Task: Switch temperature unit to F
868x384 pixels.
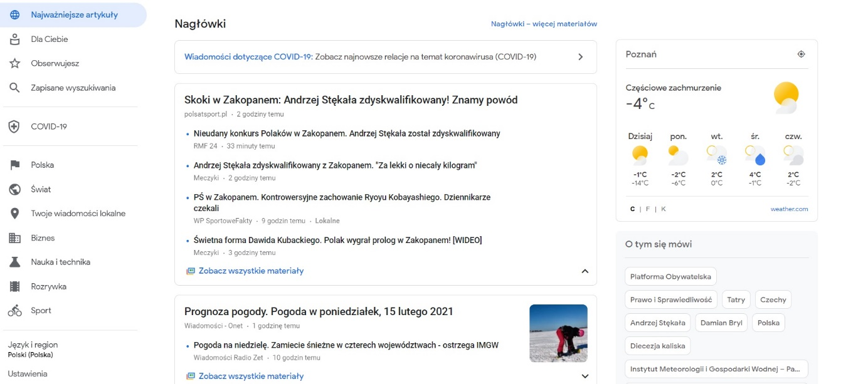Action: [x=647, y=209]
